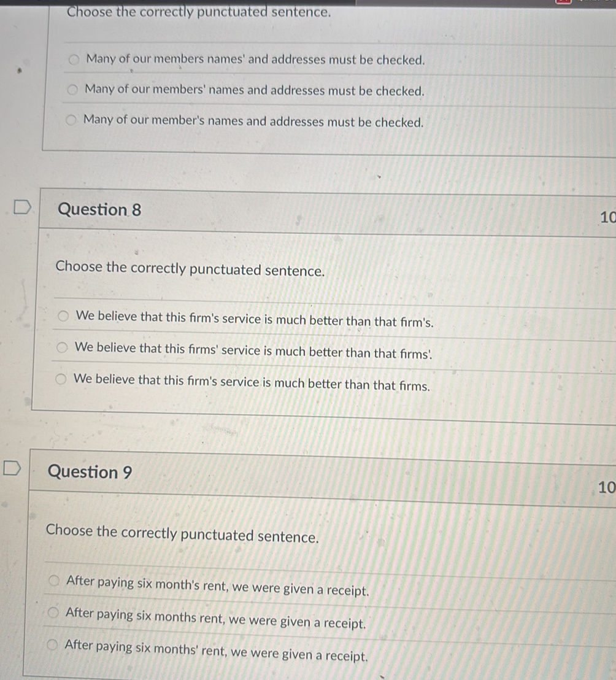The width and height of the screenshot is (616, 680).
Task: Click answer text "After paying six months' rent"
Action: click(216, 651)
